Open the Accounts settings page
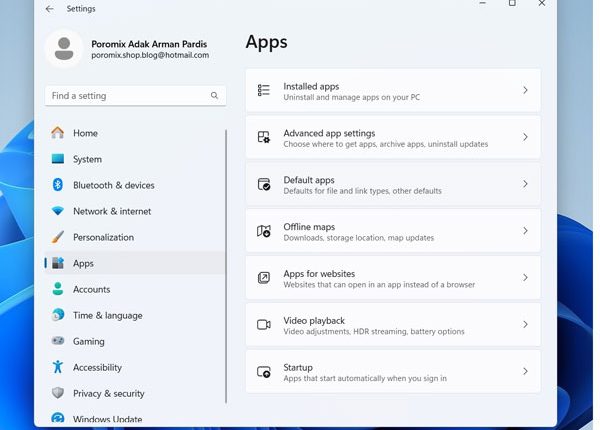Viewport: 600px width, 430px height. [134, 289]
